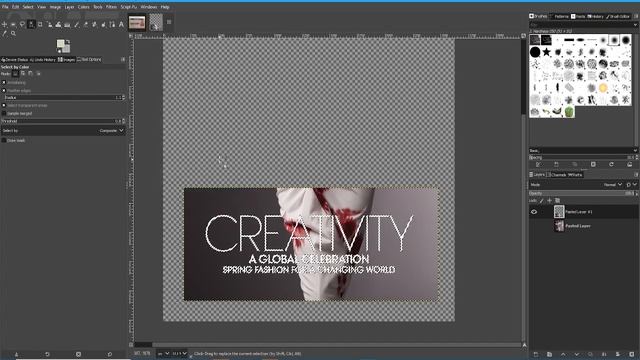This screenshot has width=640, height=360.
Task: Open the zoom level dropdown in status bar
Action: [179, 353]
